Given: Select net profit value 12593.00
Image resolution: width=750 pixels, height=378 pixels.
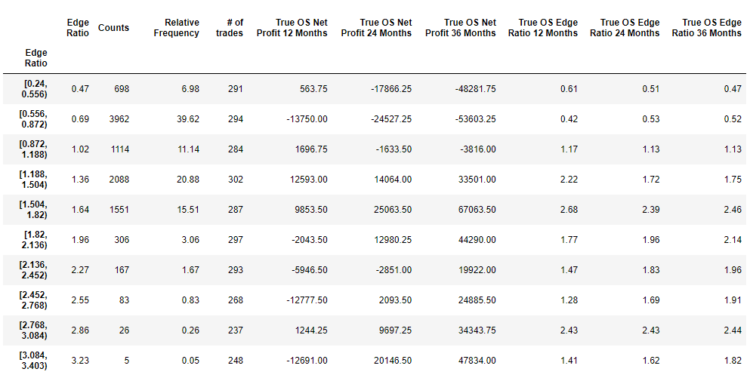Looking at the screenshot, I should (x=309, y=179).
